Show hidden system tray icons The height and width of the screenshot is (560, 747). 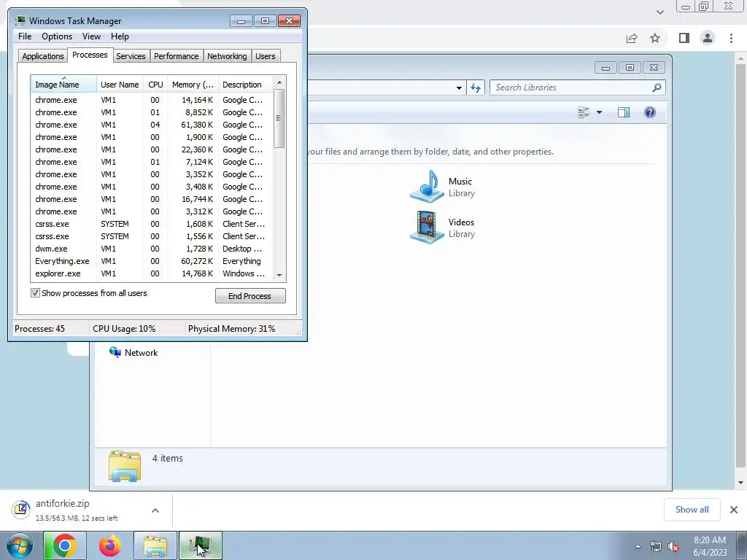(x=638, y=547)
